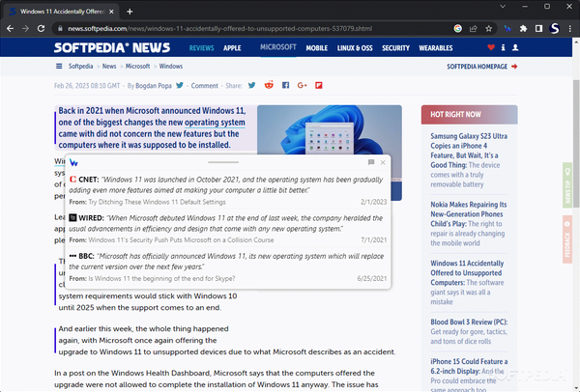Click the popup drag handle bar

223,162
